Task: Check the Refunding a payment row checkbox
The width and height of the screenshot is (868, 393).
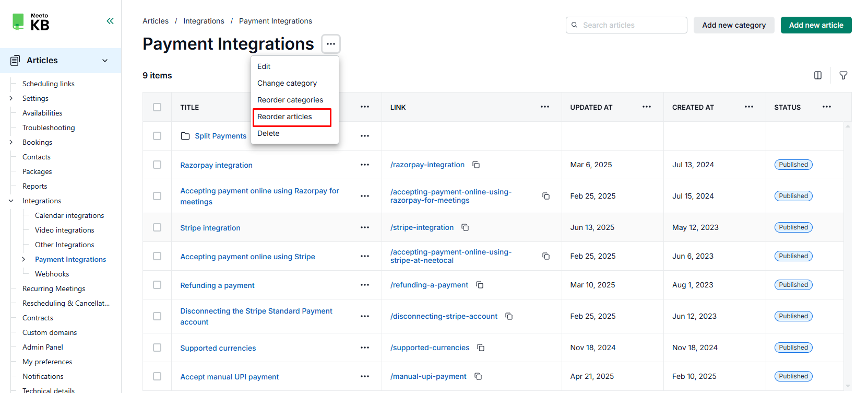Action: (157, 285)
